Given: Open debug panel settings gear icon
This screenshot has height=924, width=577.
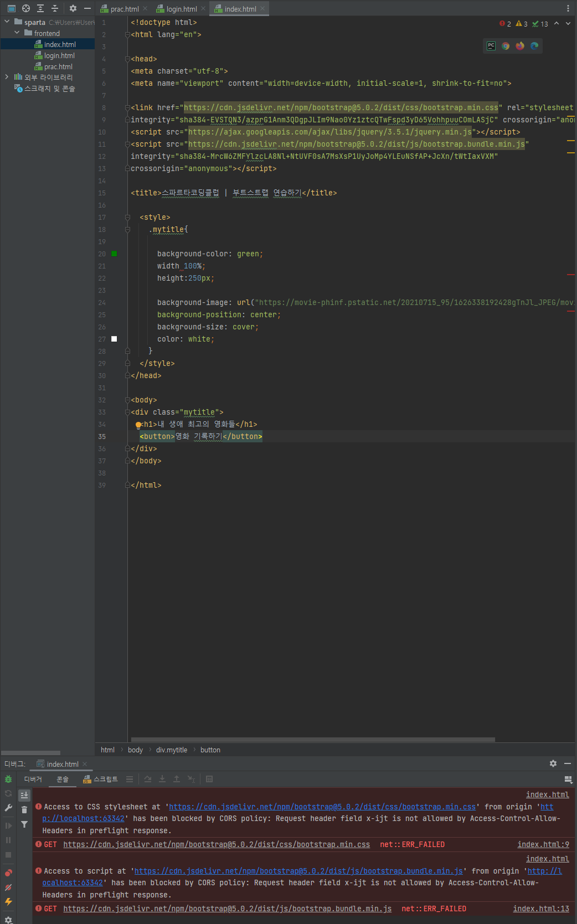Looking at the screenshot, I should [553, 763].
